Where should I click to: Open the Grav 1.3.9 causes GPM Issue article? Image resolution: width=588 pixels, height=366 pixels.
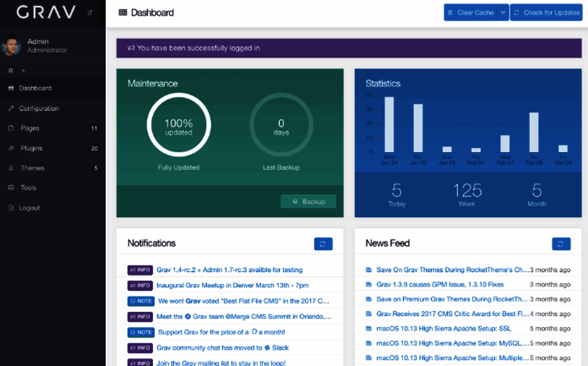tap(440, 285)
